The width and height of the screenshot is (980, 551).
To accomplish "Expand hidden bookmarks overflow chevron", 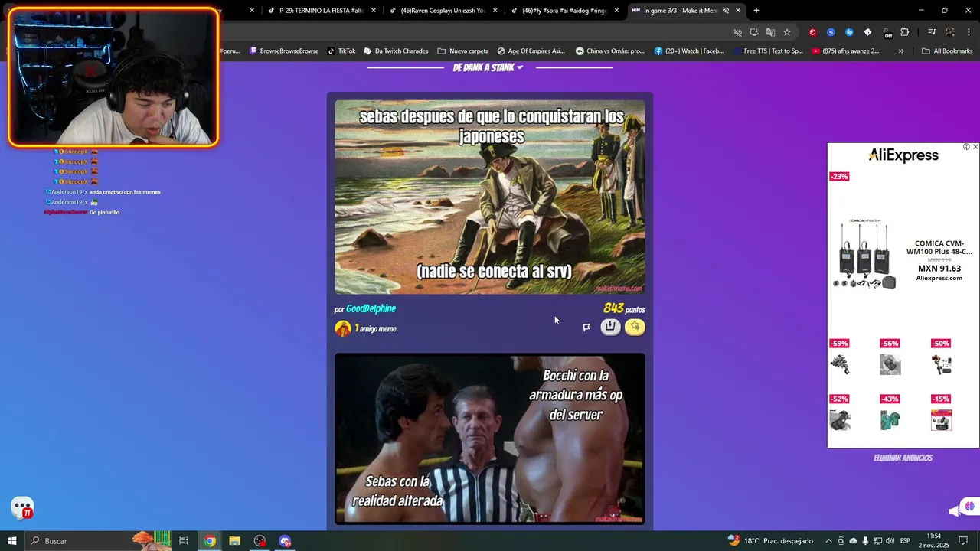I will [901, 51].
